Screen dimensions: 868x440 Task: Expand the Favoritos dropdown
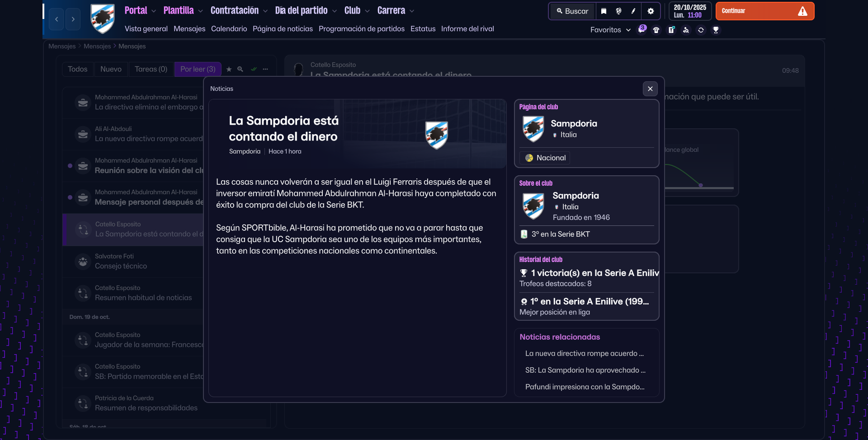610,30
